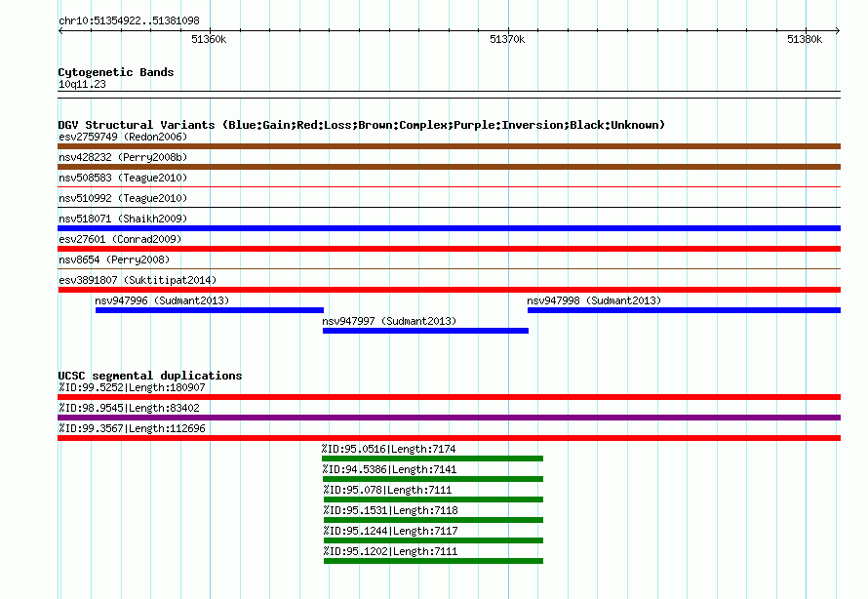This screenshot has height=599, width=868.
Task: Click the red bar under %ID:99.5252
Action: click(x=449, y=397)
